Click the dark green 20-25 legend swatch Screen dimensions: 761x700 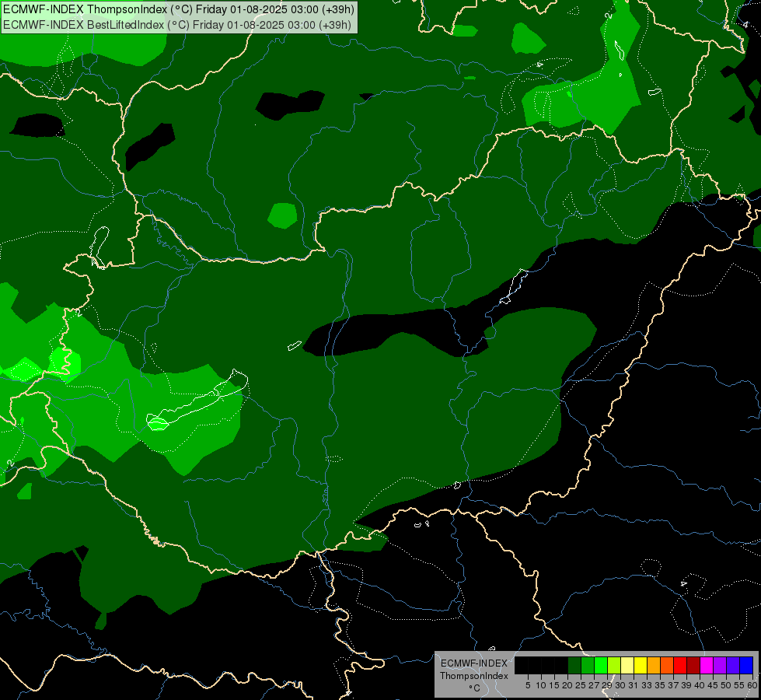point(574,666)
